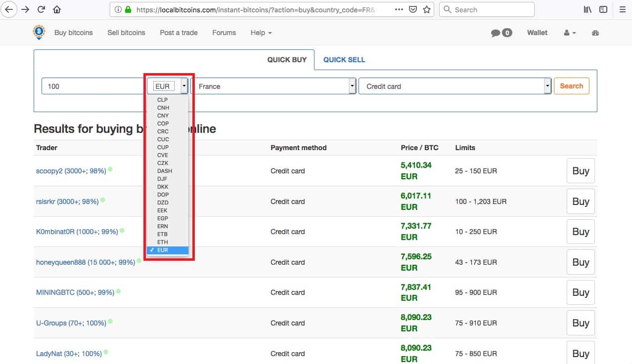632x364 pixels.
Task: Click the green padlock security icon
Action: [128, 9]
